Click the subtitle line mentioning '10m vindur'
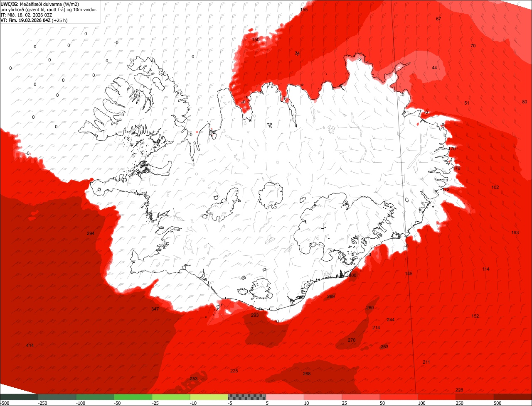The image size is (532, 406). 49,9
